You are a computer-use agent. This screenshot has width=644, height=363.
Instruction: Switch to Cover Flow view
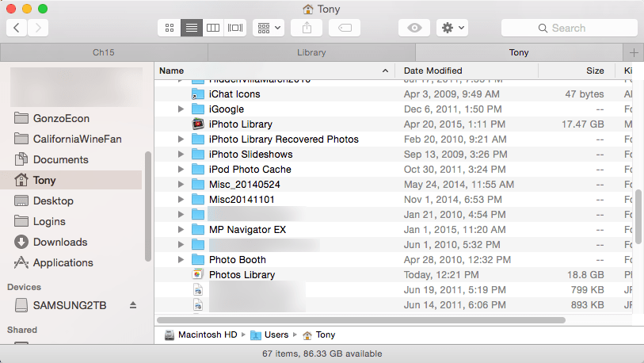click(x=235, y=28)
